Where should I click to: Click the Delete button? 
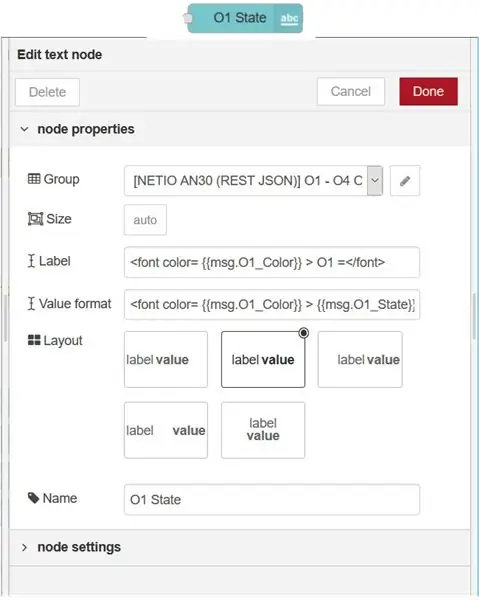tap(47, 92)
